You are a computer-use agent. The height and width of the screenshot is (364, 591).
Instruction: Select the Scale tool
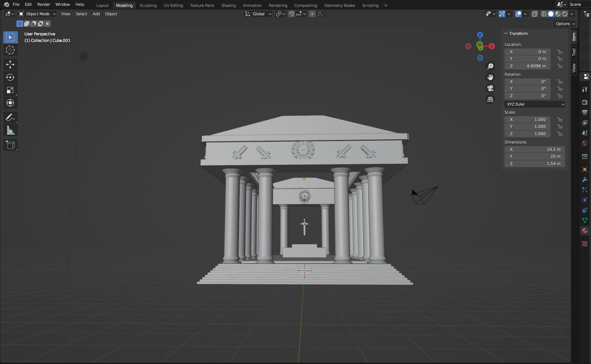click(10, 90)
